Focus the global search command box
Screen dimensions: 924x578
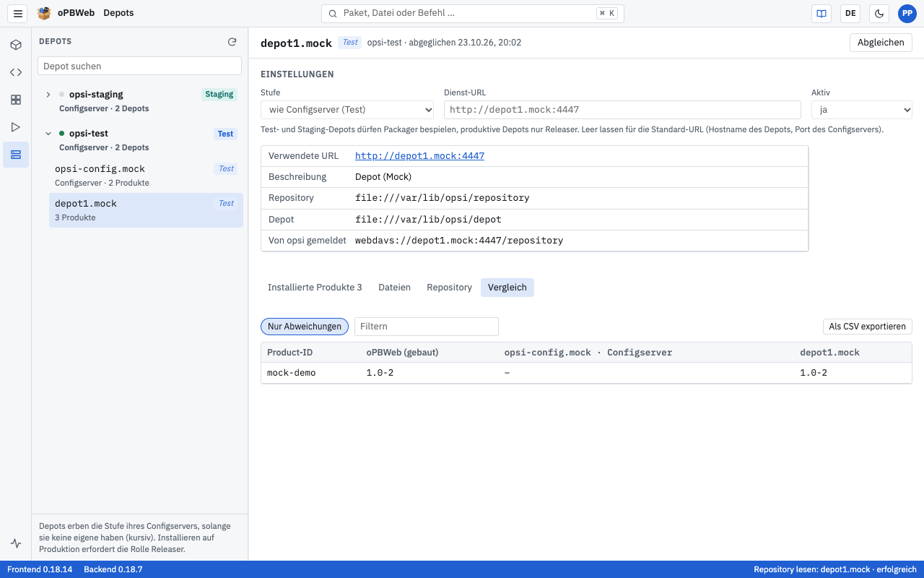pyautogui.click(x=473, y=13)
